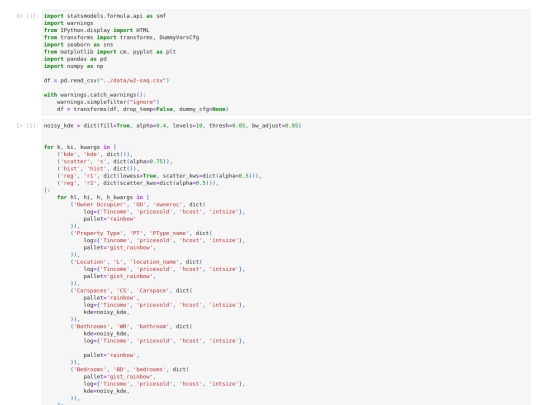Viewport: 540px width, 405px height.
Task: Click 'PType_name' in the Property Type line
Action: pos(169,233)
